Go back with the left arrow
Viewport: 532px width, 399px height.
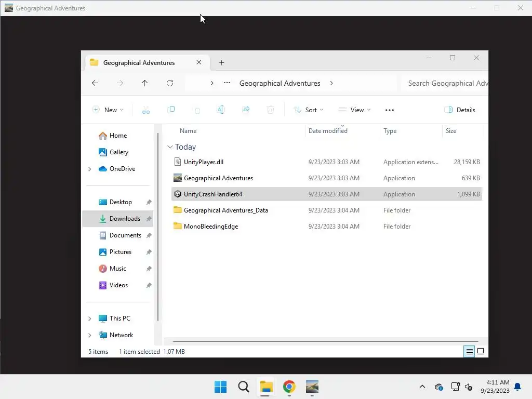[x=95, y=83]
